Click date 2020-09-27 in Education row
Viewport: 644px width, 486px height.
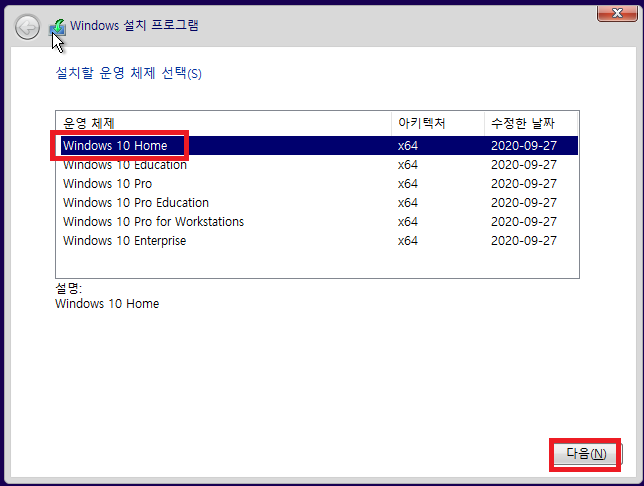[x=524, y=165]
